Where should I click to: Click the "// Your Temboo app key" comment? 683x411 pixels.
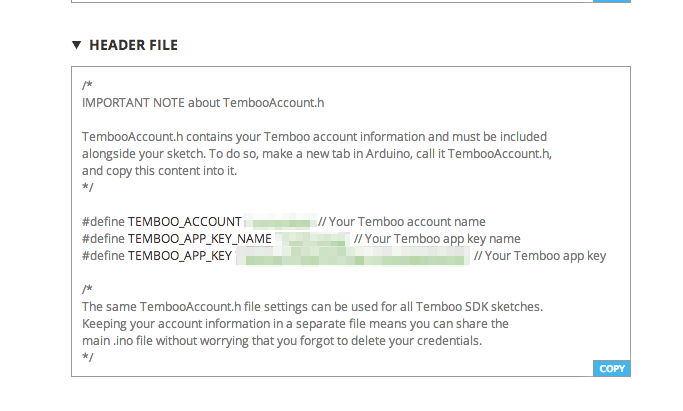(540, 256)
